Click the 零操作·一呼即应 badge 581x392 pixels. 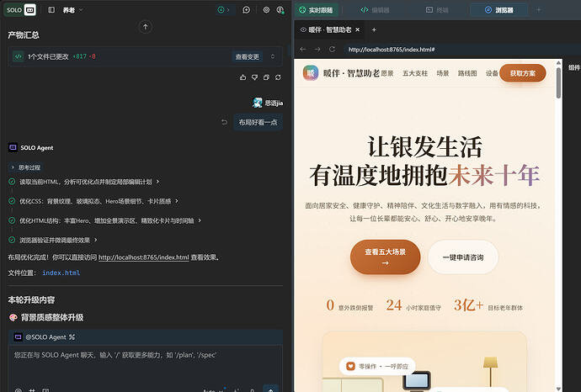click(377, 366)
